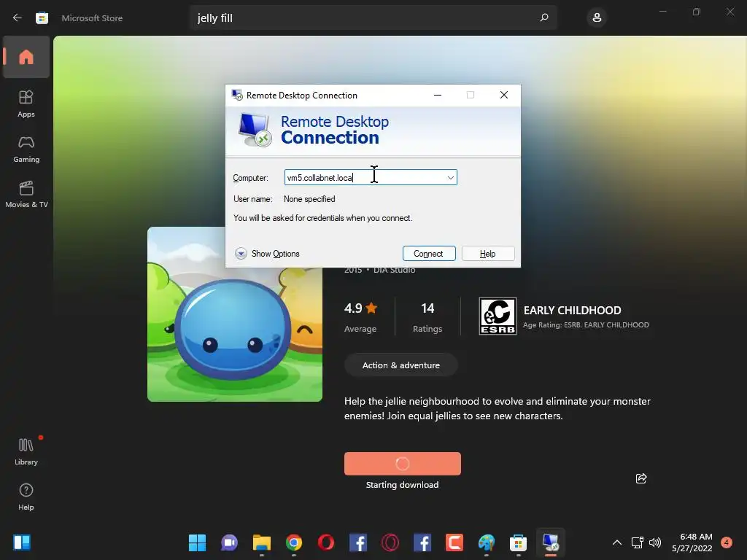747x560 pixels.
Task: Close the Remote Desktop Connection dialog
Action: [x=504, y=96]
